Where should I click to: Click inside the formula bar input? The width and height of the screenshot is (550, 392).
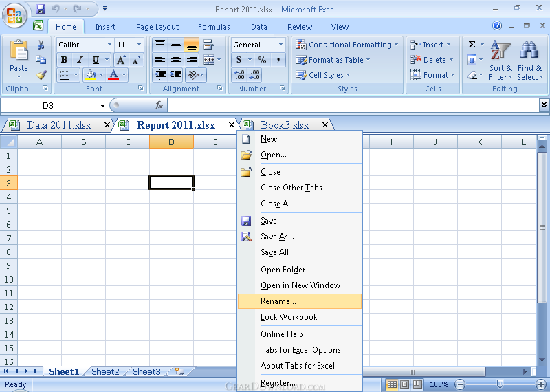point(353,105)
